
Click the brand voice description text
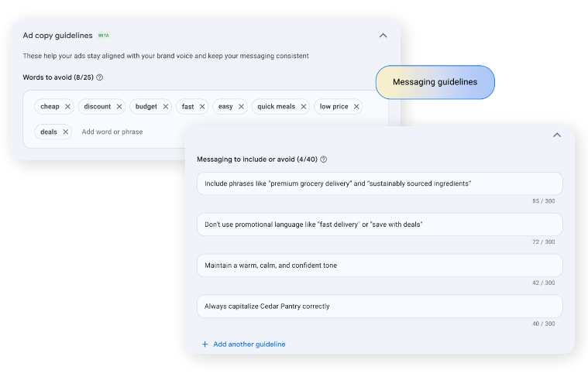(x=166, y=57)
